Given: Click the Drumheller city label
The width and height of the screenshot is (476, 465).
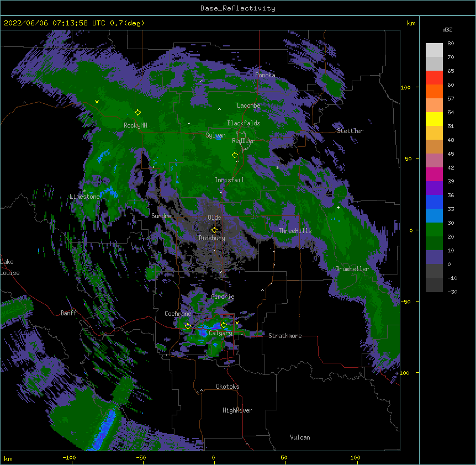Looking at the screenshot, I should (x=352, y=269).
